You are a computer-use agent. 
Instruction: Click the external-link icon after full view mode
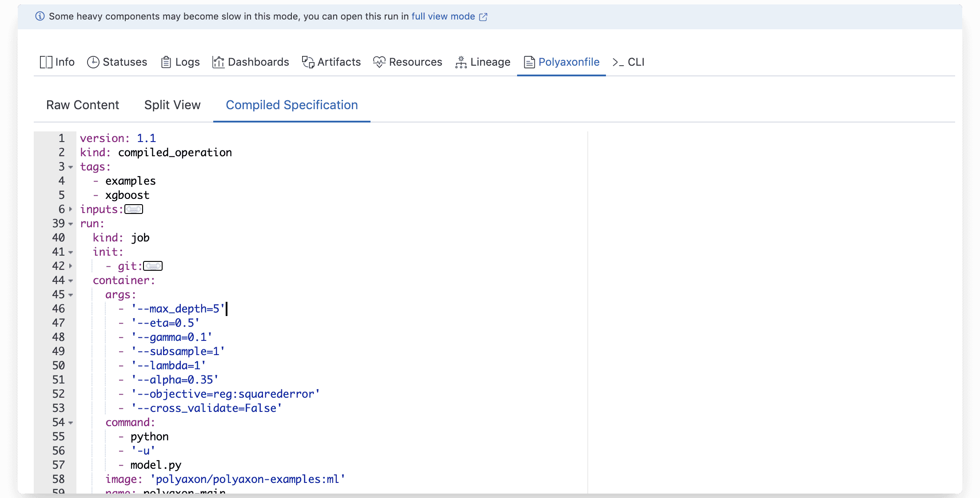483,16
